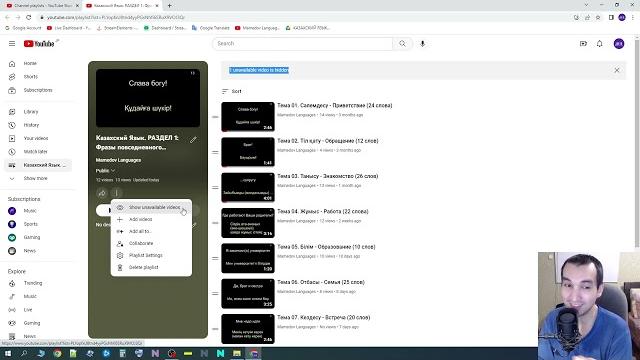Select Show unavailable videos menu entry
Screen dimensions: 640x360
point(151,207)
